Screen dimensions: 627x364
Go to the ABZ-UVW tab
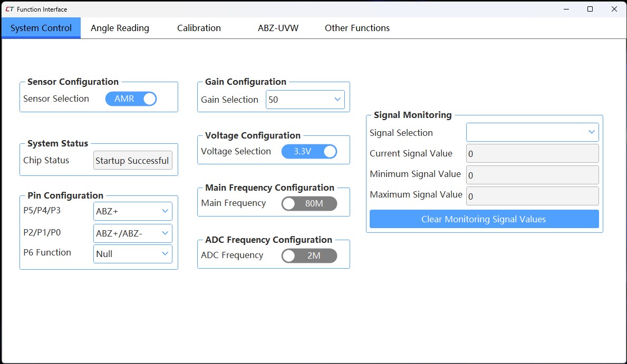(x=278, y=28)
